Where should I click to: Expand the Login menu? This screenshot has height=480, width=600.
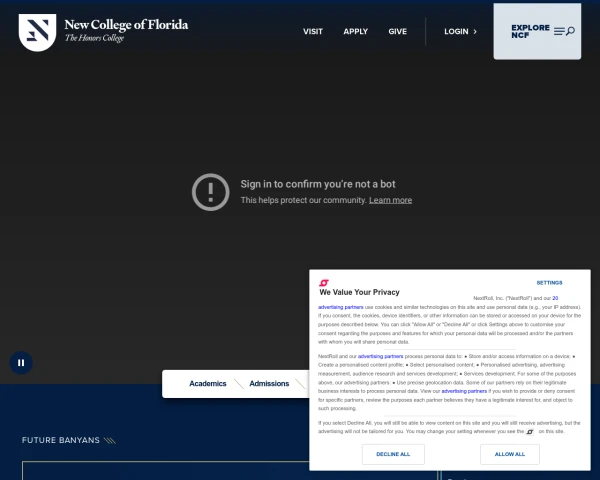[461, 32]
